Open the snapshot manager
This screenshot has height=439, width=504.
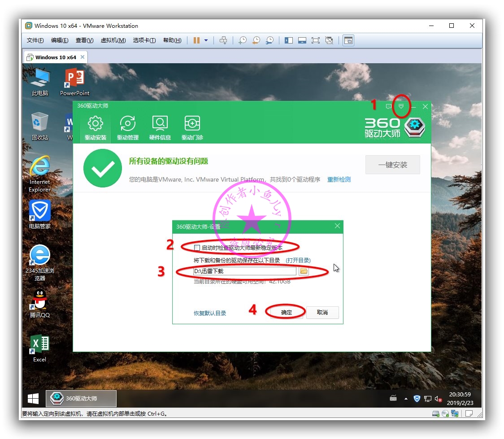click(269, 40)
